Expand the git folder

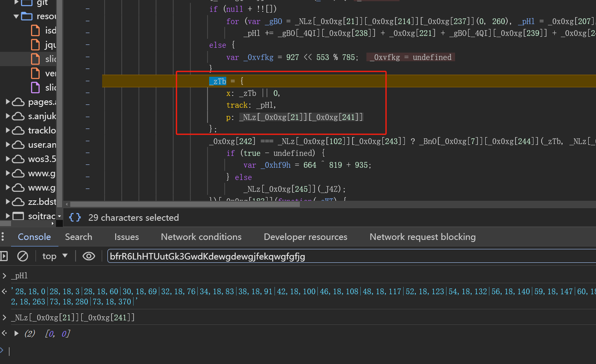[16, 2]
